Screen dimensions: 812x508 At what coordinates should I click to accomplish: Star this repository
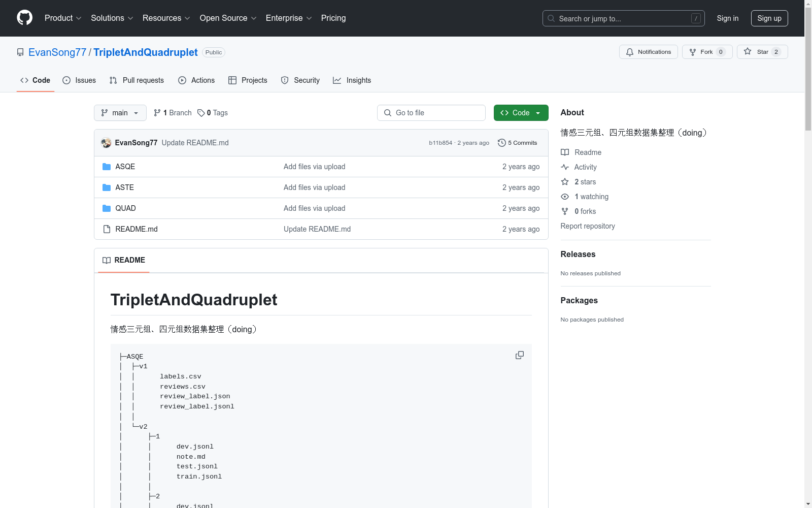(762, 52)
